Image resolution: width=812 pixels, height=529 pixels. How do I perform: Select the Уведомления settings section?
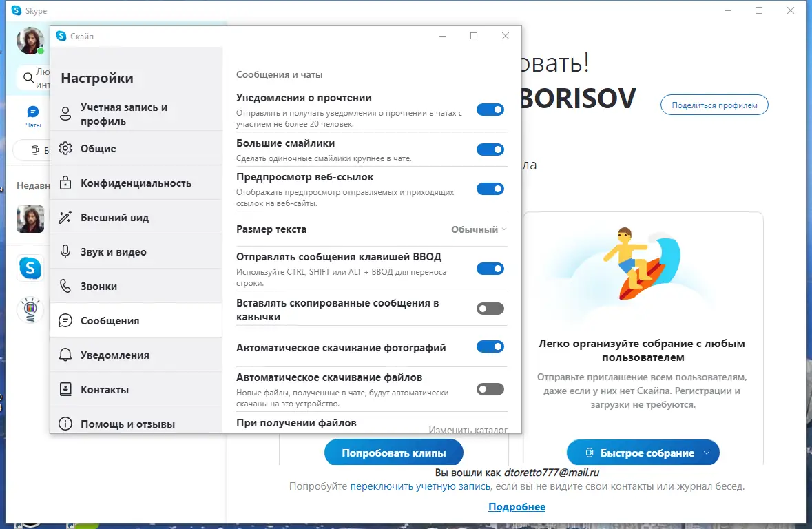(x=136, y=355)
